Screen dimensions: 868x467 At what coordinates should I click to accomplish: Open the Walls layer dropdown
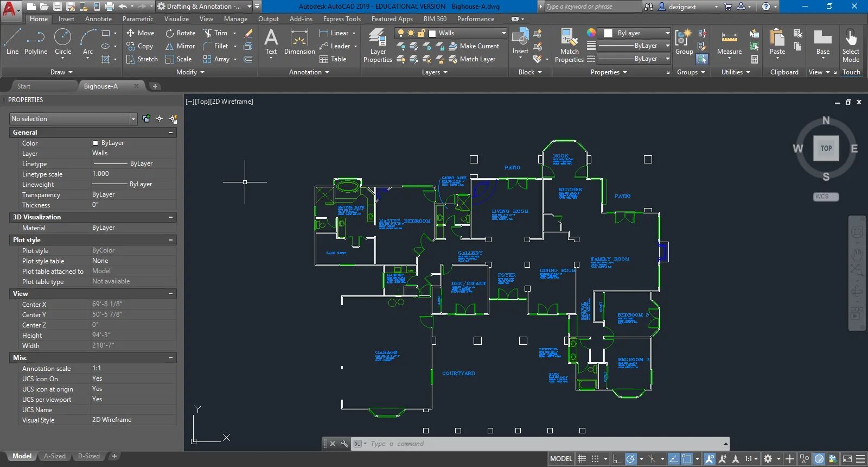click(503, 33)
